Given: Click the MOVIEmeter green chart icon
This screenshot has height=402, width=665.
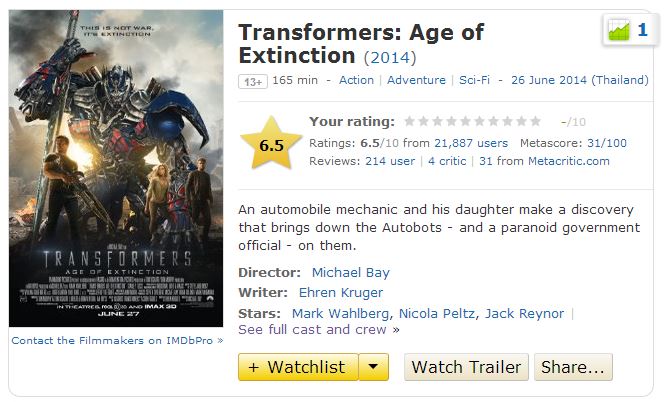Looking at the screenshot, I should [x=619, y=31].
